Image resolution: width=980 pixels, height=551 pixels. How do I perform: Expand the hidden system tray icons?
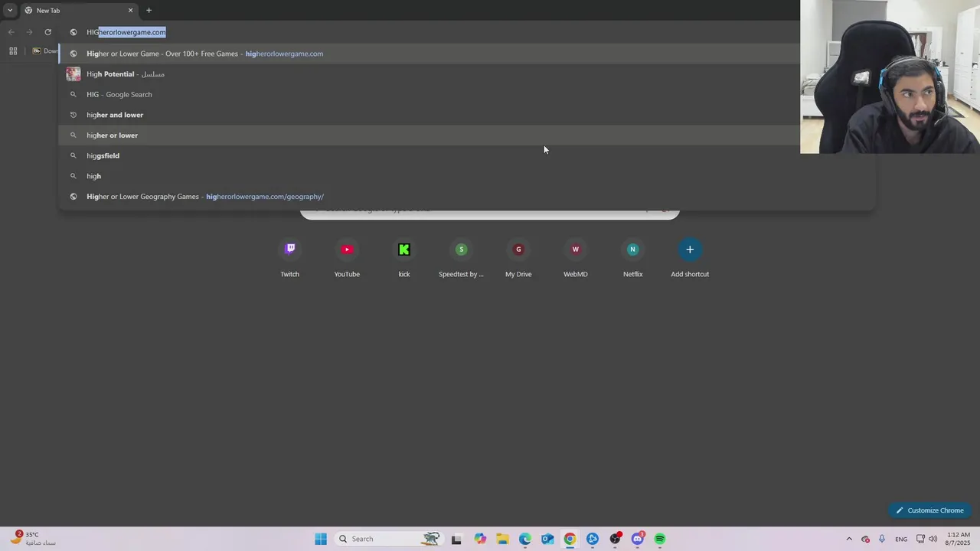[x=849, y=539]
